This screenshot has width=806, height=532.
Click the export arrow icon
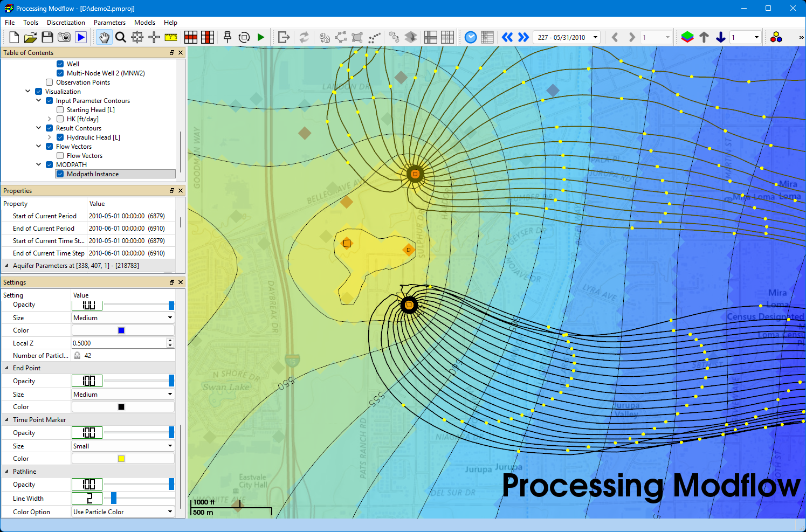coord(284,37)
